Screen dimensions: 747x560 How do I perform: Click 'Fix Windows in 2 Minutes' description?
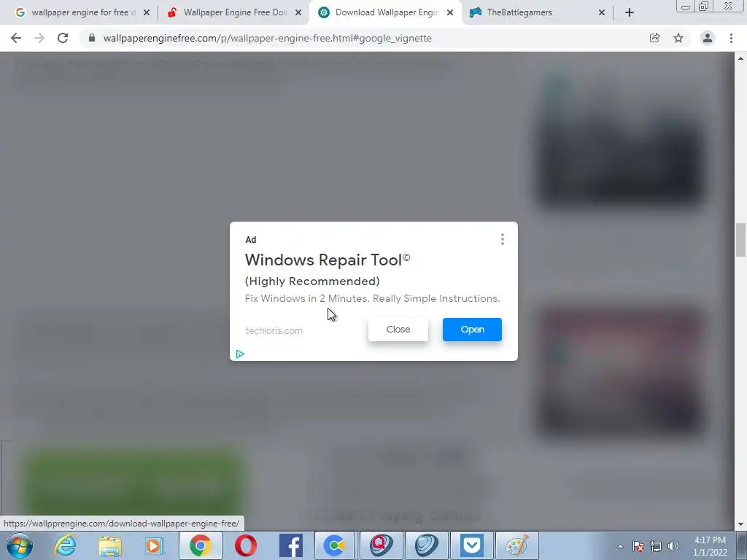pos(372,298)
